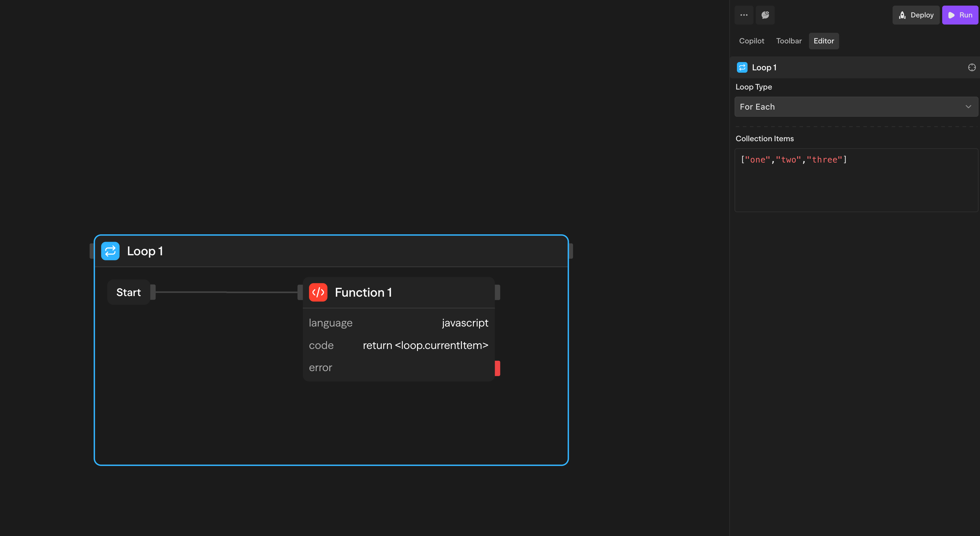
Task: Select the Start node in the loop
Action: click(x=128, y=292)
